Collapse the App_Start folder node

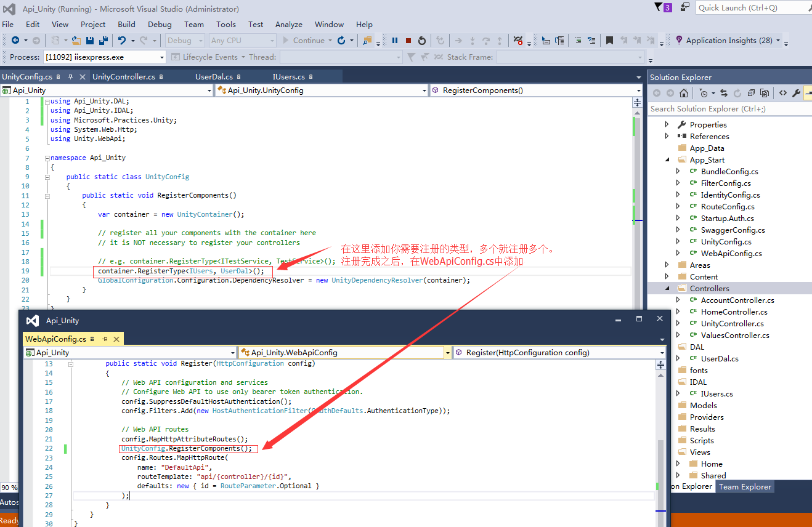pyautogui.click(x=667, y=160)
